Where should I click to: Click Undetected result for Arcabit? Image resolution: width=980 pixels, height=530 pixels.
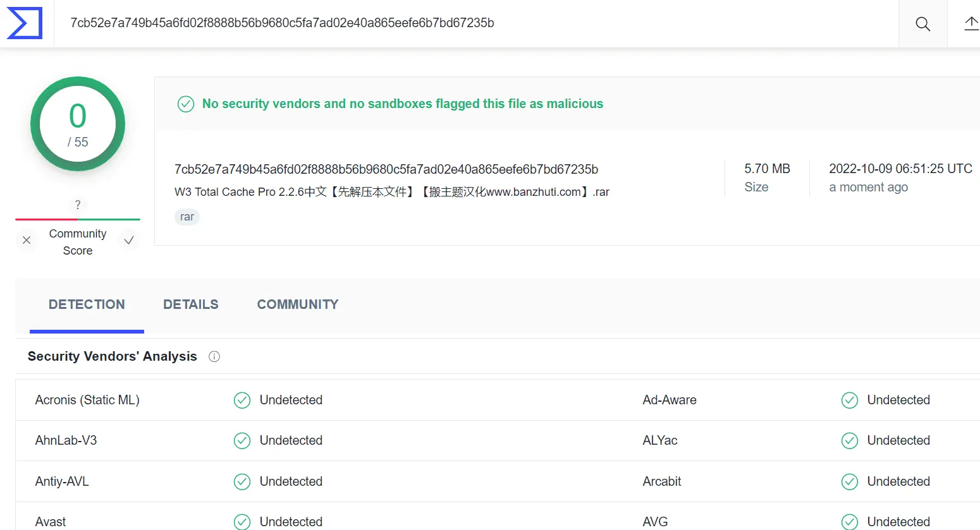pos(898,481)
